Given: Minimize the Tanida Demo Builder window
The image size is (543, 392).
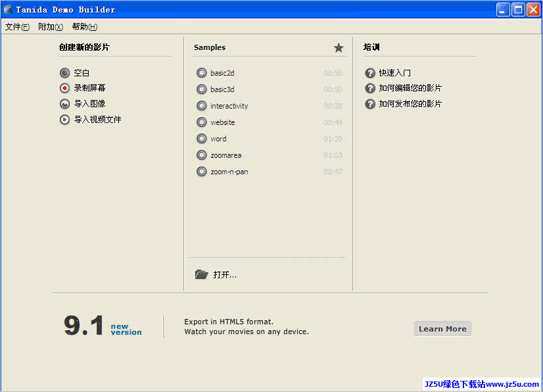Looking at the screenshot, I should tap(503, 9).
